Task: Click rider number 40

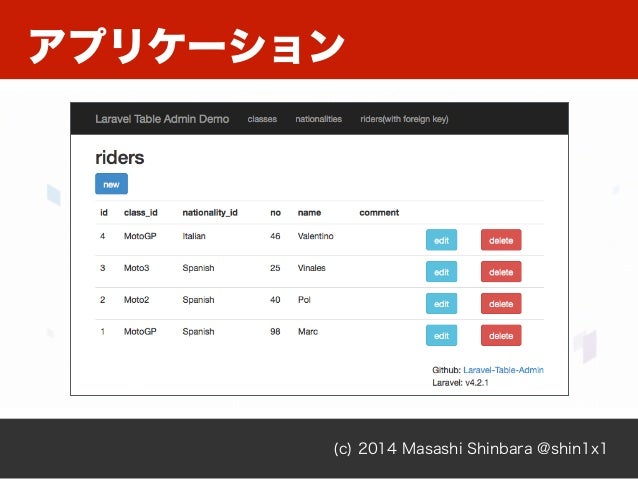Action: [x=275, y=300]
